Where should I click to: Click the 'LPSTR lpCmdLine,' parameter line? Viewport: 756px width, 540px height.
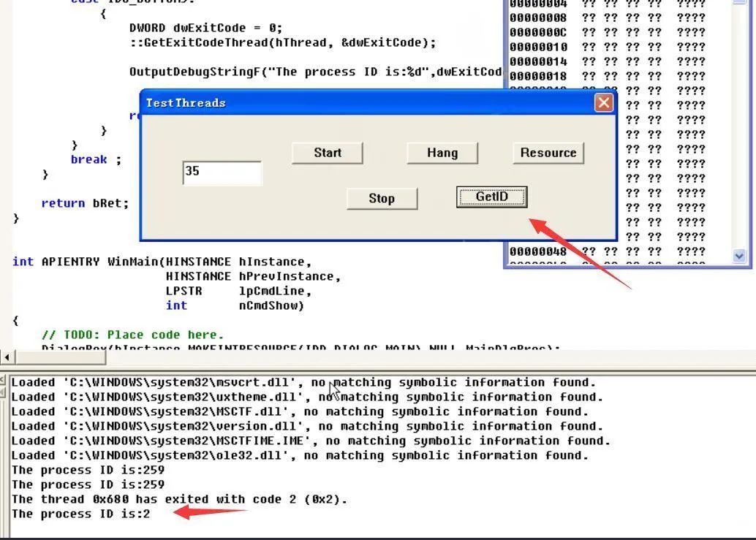238,291
